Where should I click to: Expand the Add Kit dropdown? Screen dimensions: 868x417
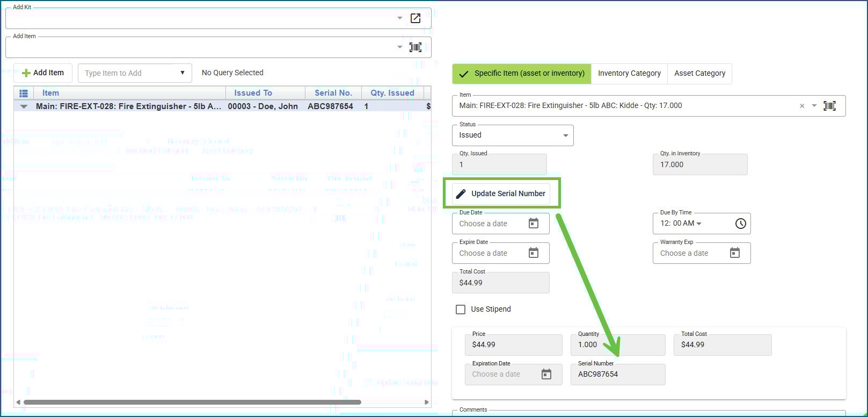pos(399,18)
